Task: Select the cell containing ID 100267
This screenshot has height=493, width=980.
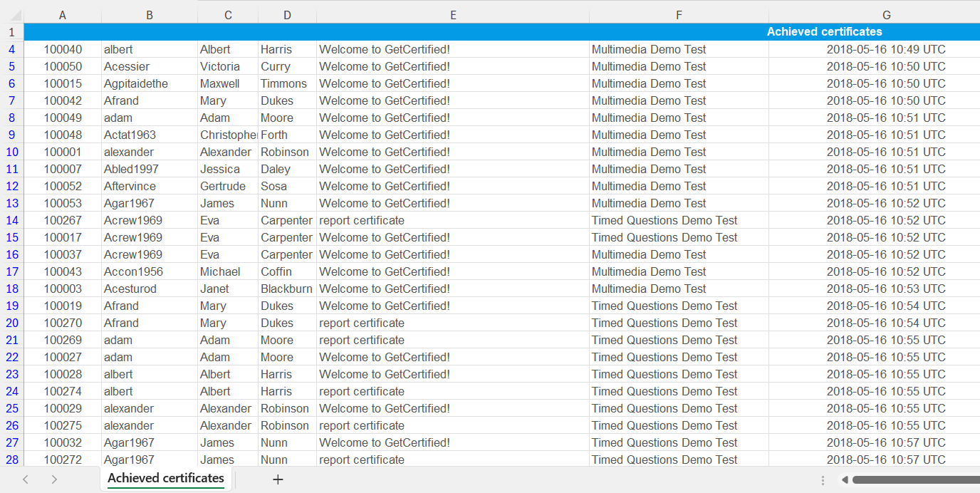Action: (x=63, y=220)
